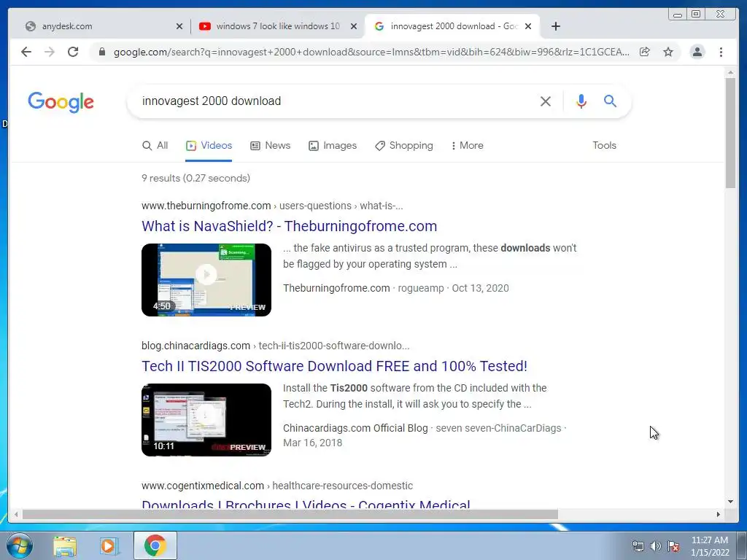Select the Videos results tab
Viewport: 747px width, 560px height.
point(209,146)
